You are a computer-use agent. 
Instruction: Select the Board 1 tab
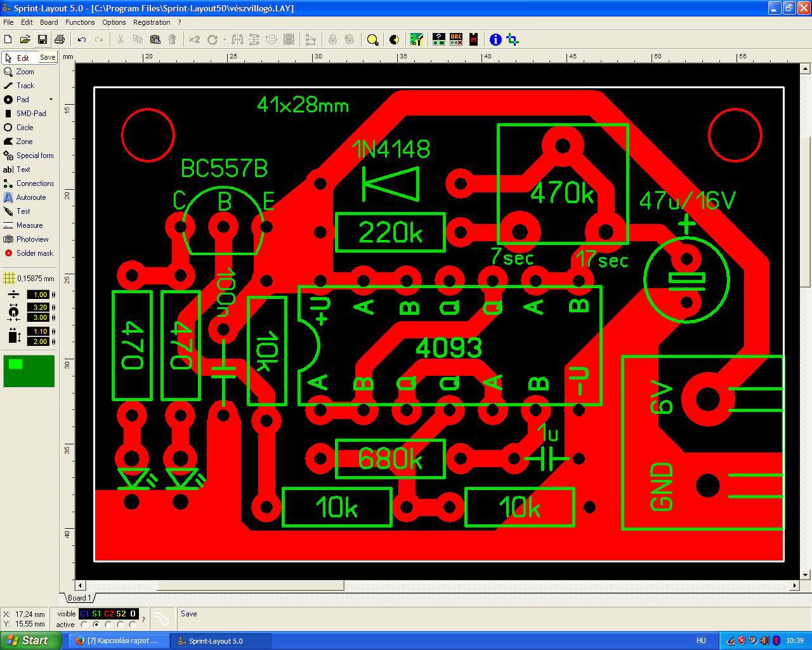(x=79, y=598)
